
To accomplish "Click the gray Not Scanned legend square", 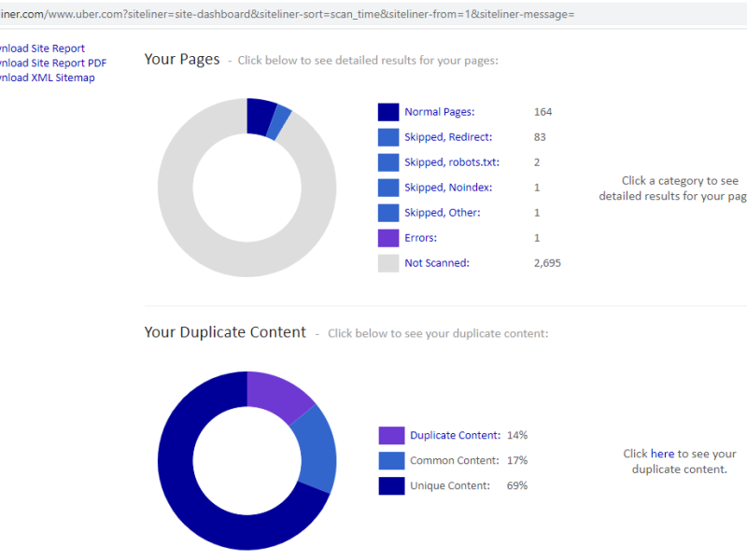I will (x=388, y=263).
